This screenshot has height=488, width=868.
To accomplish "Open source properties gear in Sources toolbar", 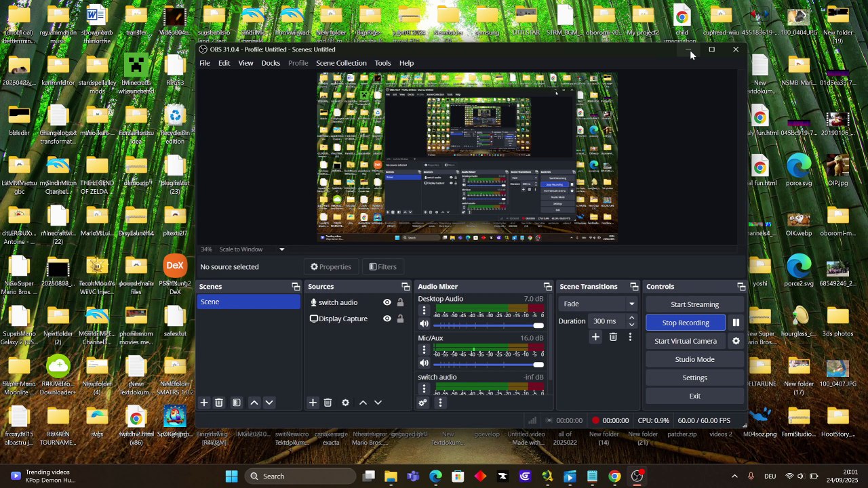I will point(345,403).
